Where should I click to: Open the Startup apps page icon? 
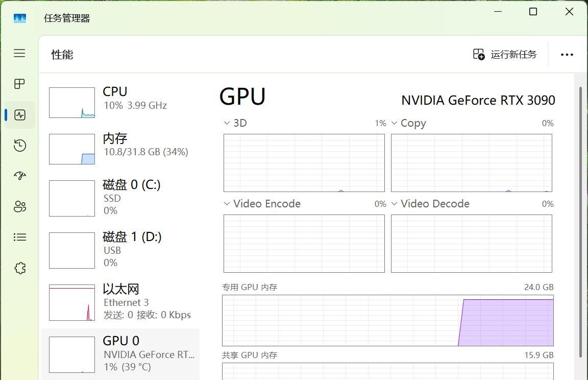click(x=19, y=176)
